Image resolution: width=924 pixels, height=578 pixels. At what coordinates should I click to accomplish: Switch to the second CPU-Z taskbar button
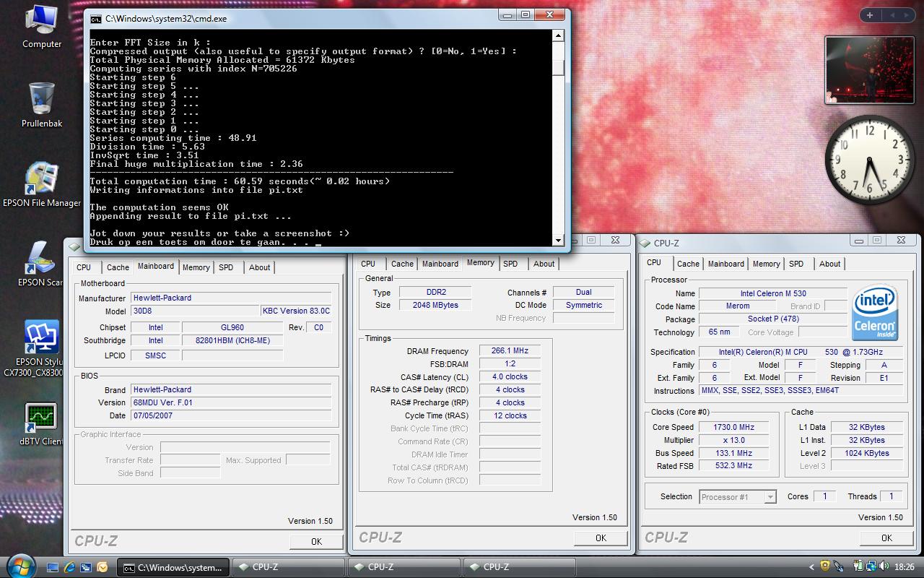tap(404, 567)
